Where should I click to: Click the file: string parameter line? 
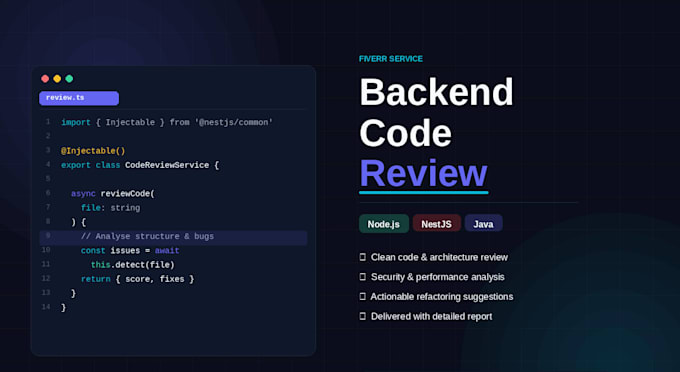[111, 208]
